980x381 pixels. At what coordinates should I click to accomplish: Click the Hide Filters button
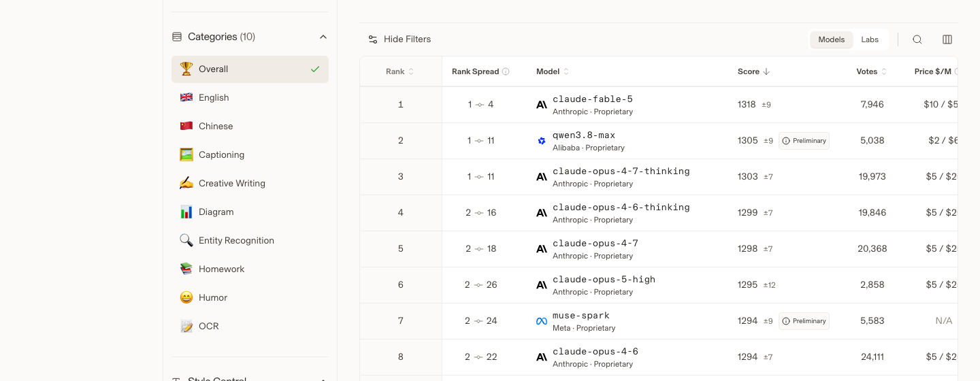399,39
